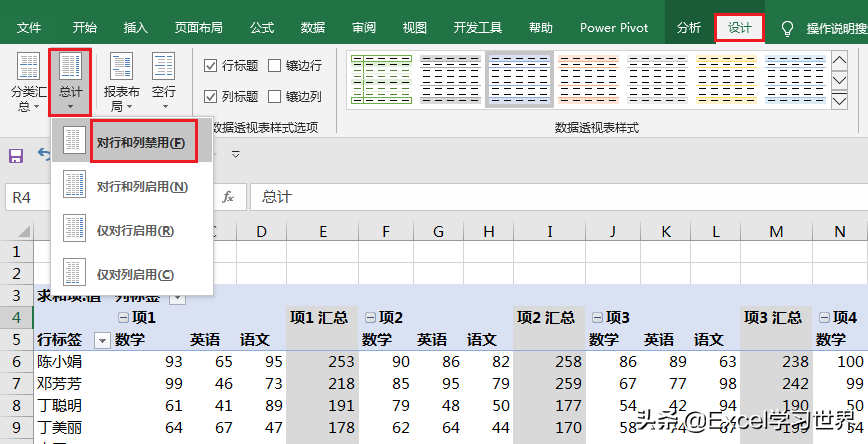Viewport: 868px width, 444px height.
Task: Select row 6 header
Action: point(17,362)
